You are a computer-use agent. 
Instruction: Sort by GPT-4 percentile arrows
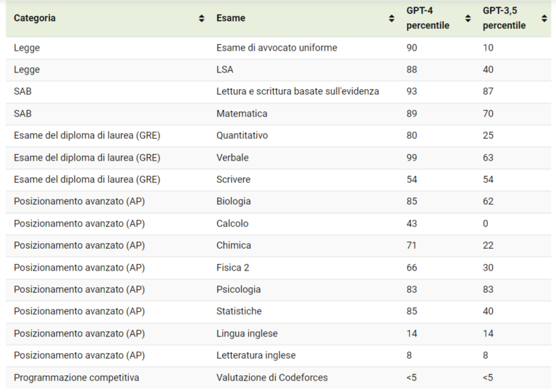click(x=468, y=18)
